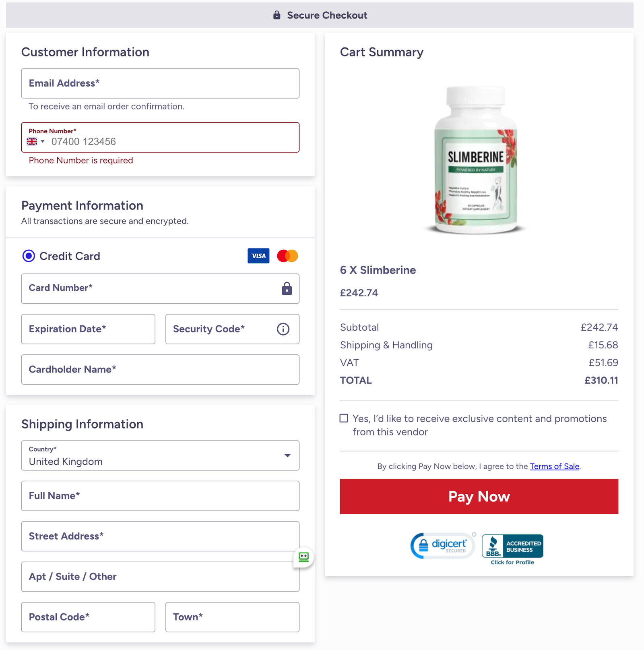Click the Street Address input

click(160, 536)
